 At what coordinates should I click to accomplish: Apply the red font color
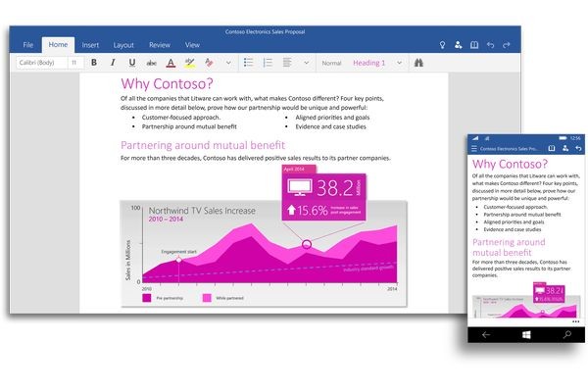(171, 63)
